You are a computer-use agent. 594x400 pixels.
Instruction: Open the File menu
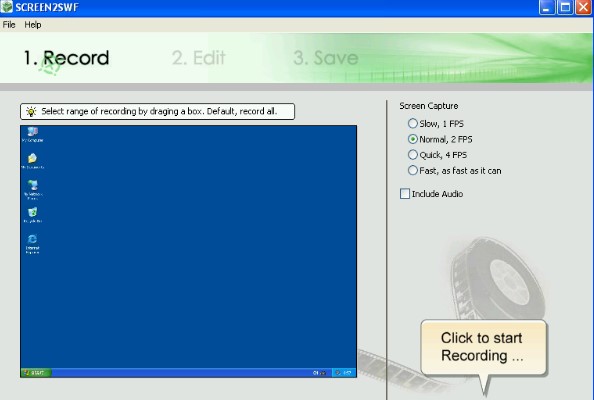tap(9, 25)
